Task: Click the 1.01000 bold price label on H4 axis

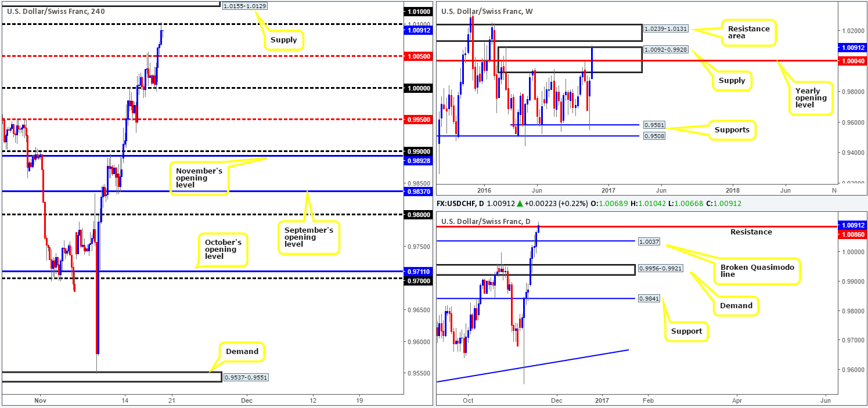Action: pos(419,12)
